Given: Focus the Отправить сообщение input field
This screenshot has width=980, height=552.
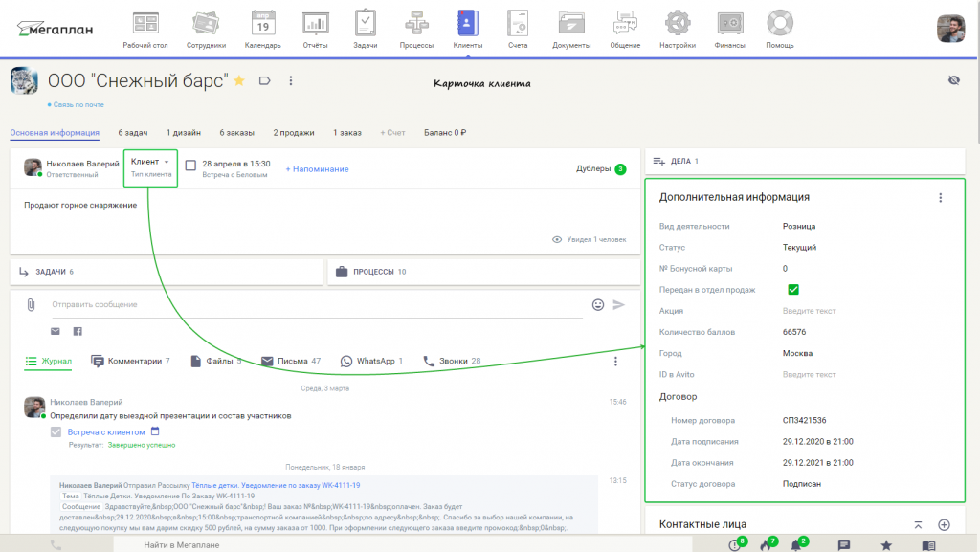Looking at the screenshot, I should click(317, 305).
